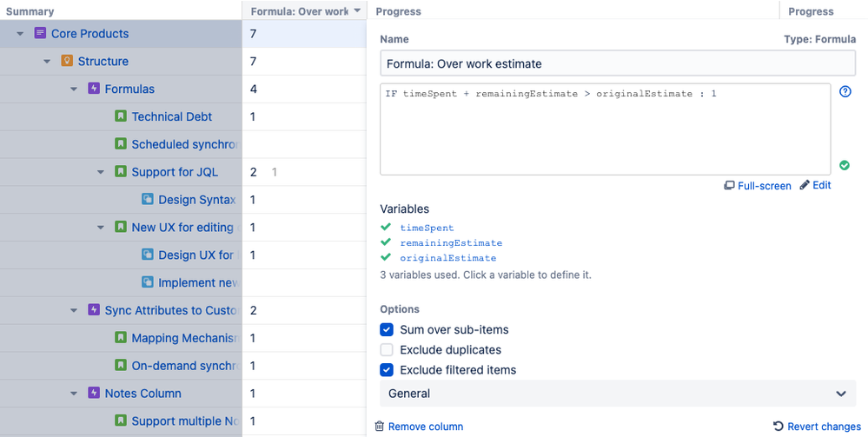This screenshot has width=868, height=437.
Task: Click the New UX for editing story icon
Action: pos(121,227)
